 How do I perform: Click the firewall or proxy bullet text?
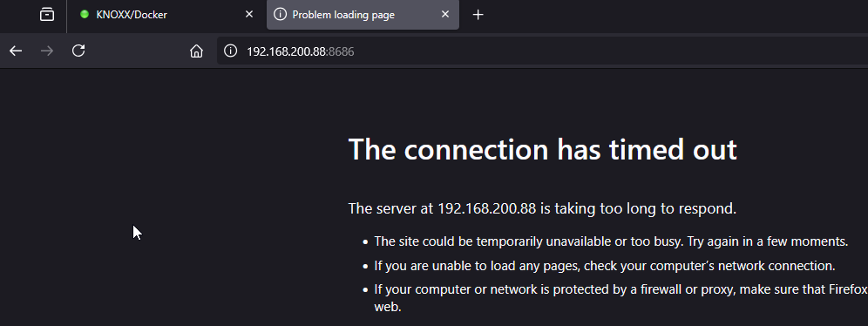coord(621,298)
